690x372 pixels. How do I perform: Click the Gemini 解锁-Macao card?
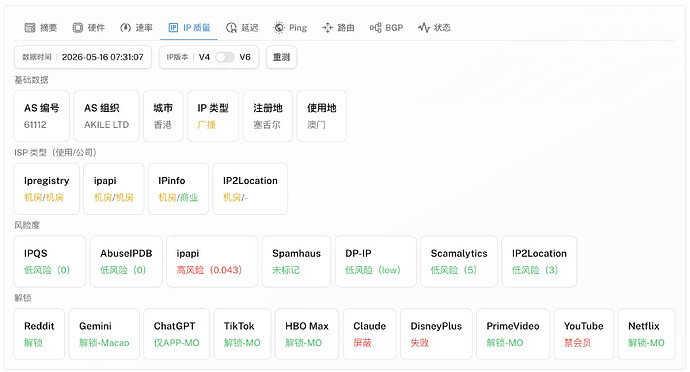point(104,334)
